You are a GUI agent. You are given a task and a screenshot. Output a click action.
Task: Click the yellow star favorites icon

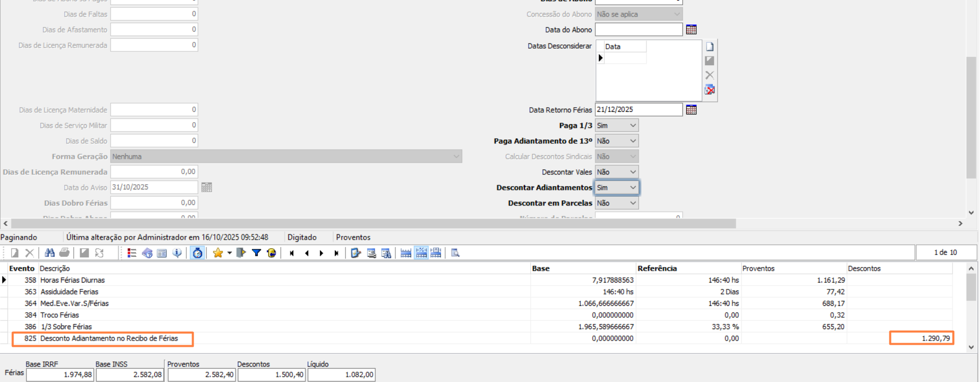218,253
